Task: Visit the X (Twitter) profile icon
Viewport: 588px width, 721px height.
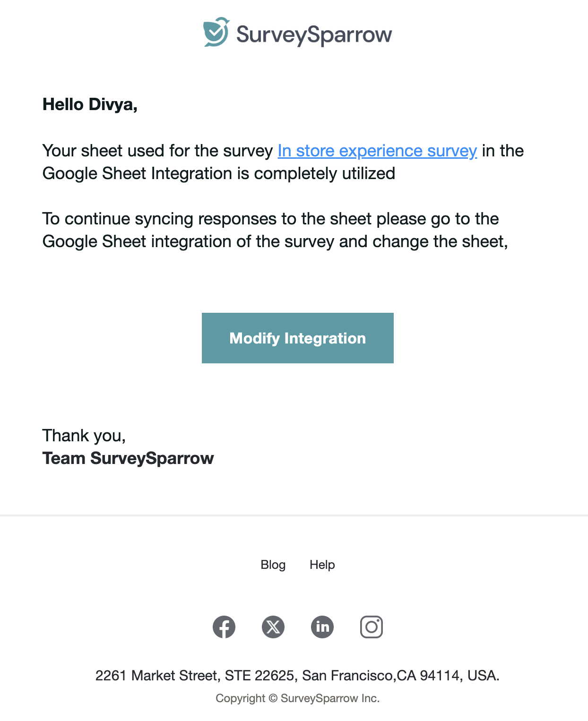Action: (x=273, y=627)
